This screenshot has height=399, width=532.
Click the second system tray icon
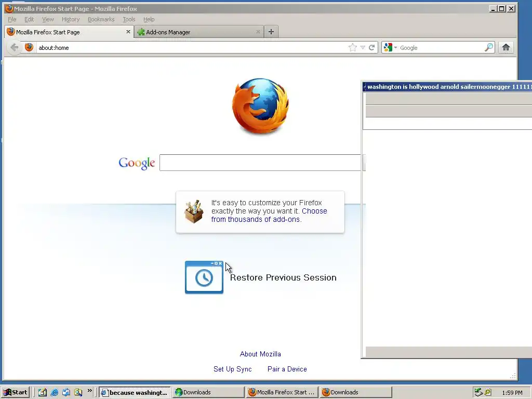tap(488, 392)
